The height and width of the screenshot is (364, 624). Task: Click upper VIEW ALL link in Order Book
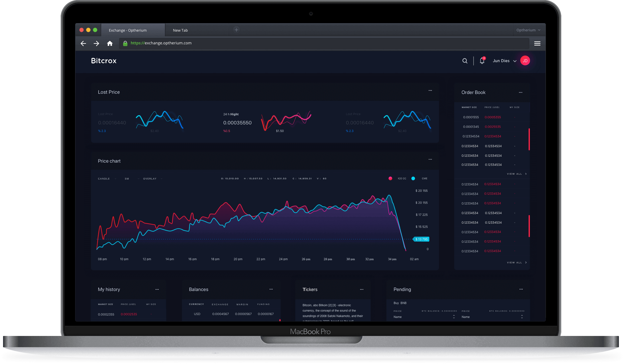click(517, 174)
